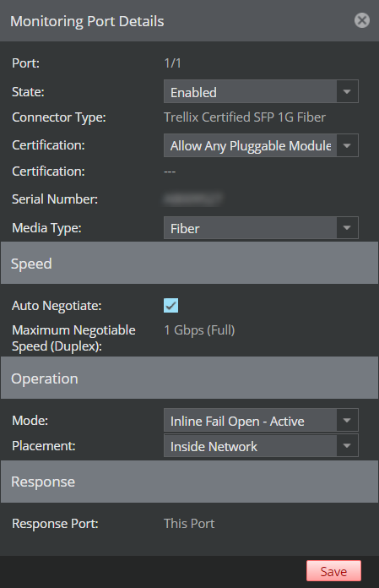The height and width of the screenshot is (588, 379).
Task: Select the Response section header
Action: click(x=189, y=482)
